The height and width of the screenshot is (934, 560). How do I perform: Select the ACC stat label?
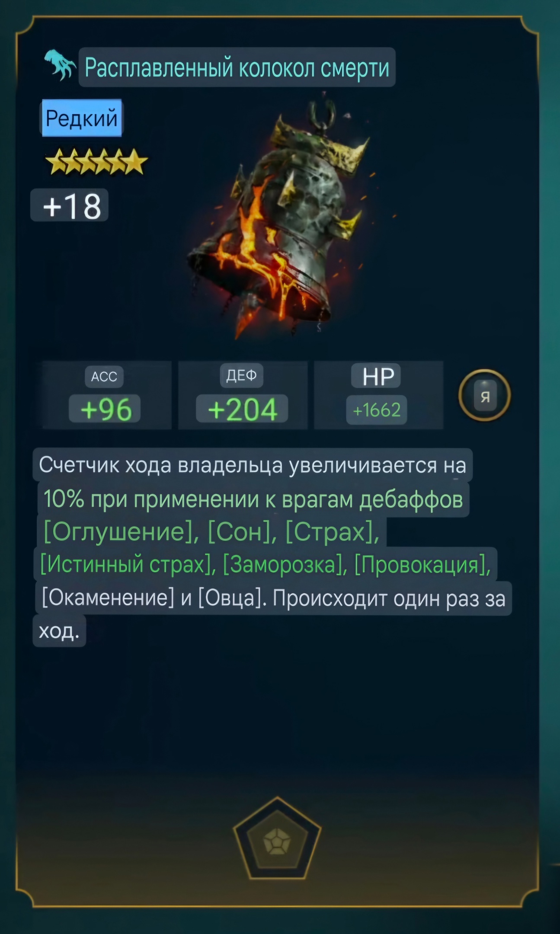tap(104, 377)
